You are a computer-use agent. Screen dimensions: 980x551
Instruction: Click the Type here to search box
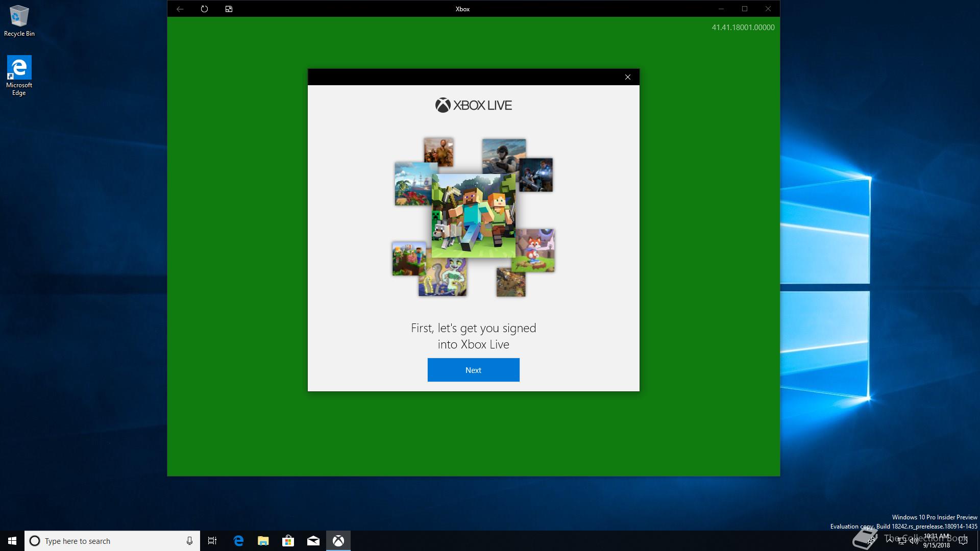pos(112,541)
